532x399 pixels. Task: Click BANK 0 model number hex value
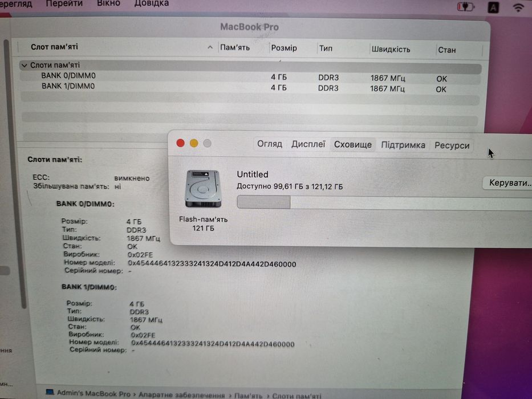click(x=212, y=264)
